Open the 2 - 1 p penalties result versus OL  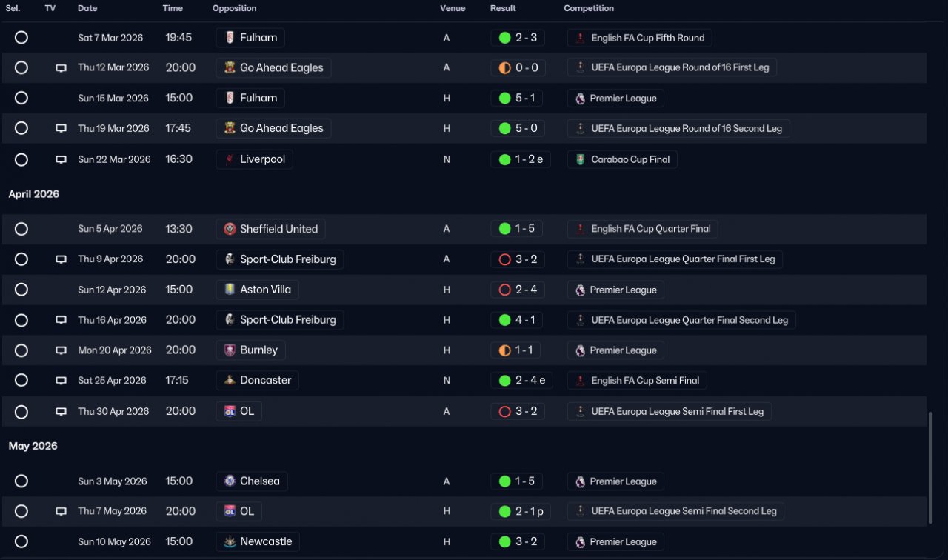(522, 511)
